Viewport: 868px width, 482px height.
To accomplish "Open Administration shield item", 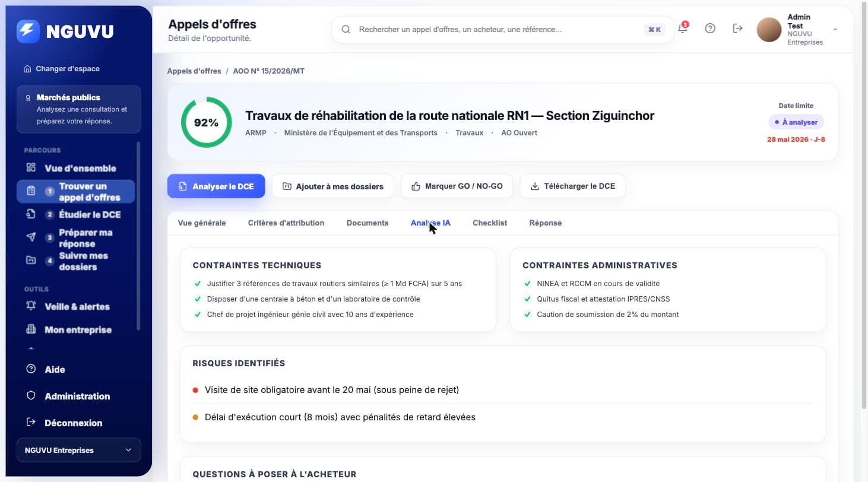I will click(x=76, y=396).
